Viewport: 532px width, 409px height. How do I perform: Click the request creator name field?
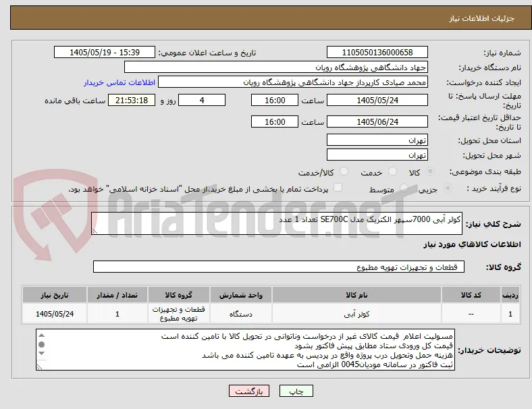pos(293,82)
